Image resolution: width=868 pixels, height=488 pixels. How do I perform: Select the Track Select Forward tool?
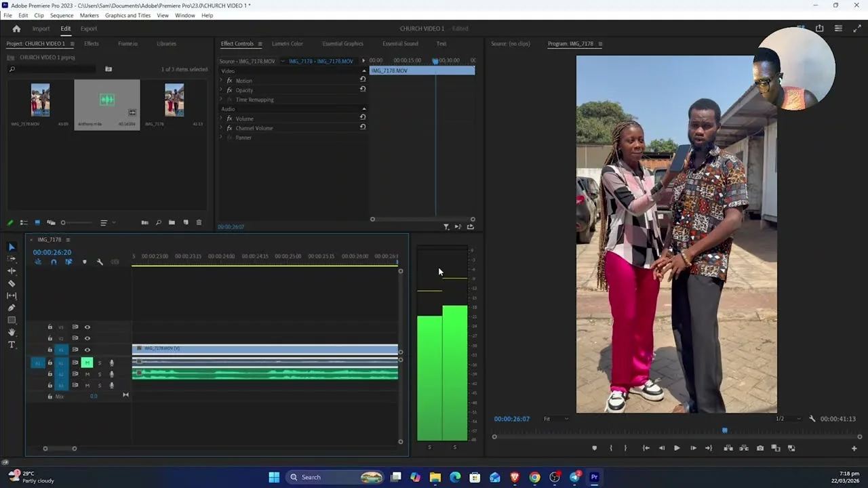pos(12,259)
